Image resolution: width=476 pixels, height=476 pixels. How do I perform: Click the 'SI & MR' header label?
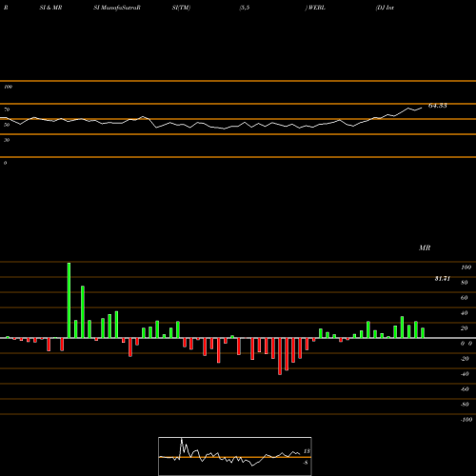pyautogui.click(x=50, y=8)
